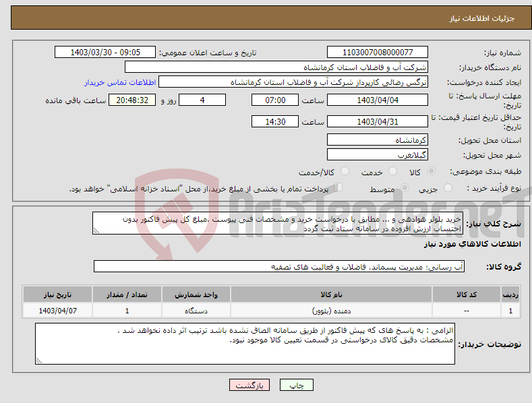The height and width of the screenshot is (403, 532).
Task: Click the delivery province field کرمانشاه
Action: tap(378, 139)
